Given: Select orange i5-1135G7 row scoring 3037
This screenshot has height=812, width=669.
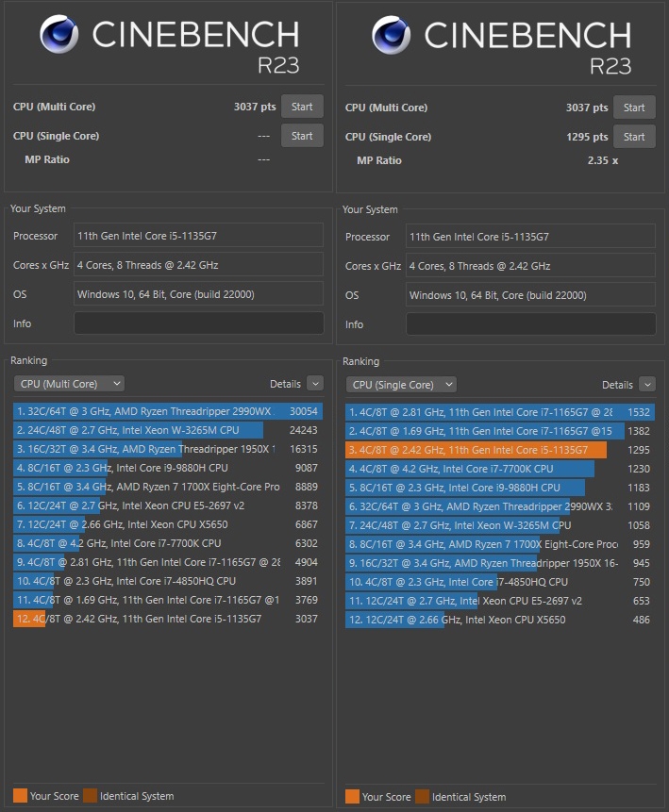Looking at the screenshot, I should coord(168,619).
